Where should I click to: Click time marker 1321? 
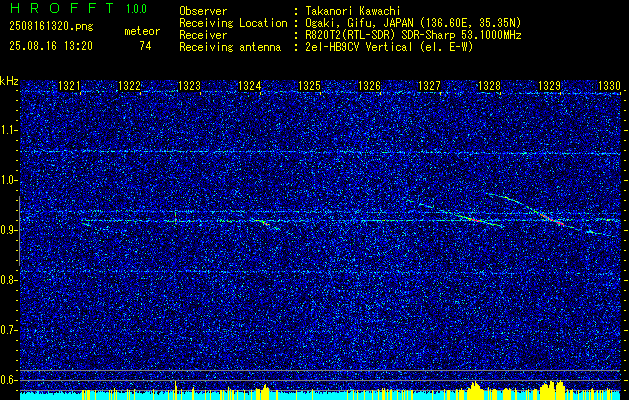pyautogui.click(x=69, y=86)
